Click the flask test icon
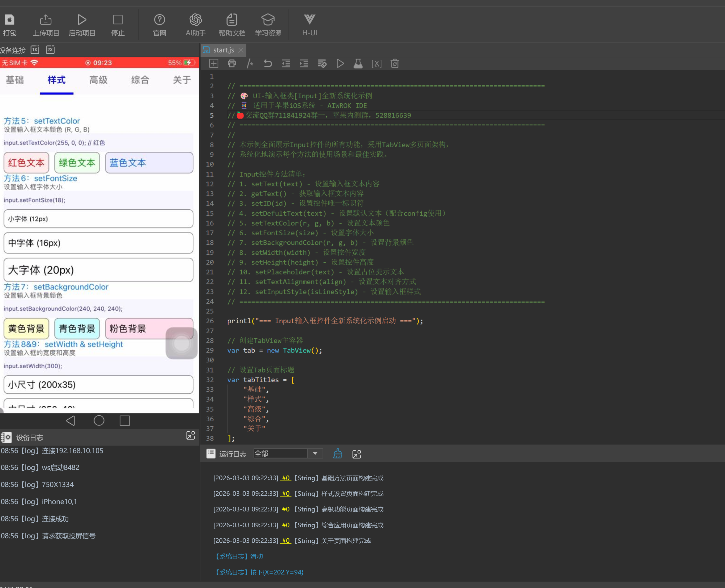The image size is (725, 588). click(x=358, y=64)
